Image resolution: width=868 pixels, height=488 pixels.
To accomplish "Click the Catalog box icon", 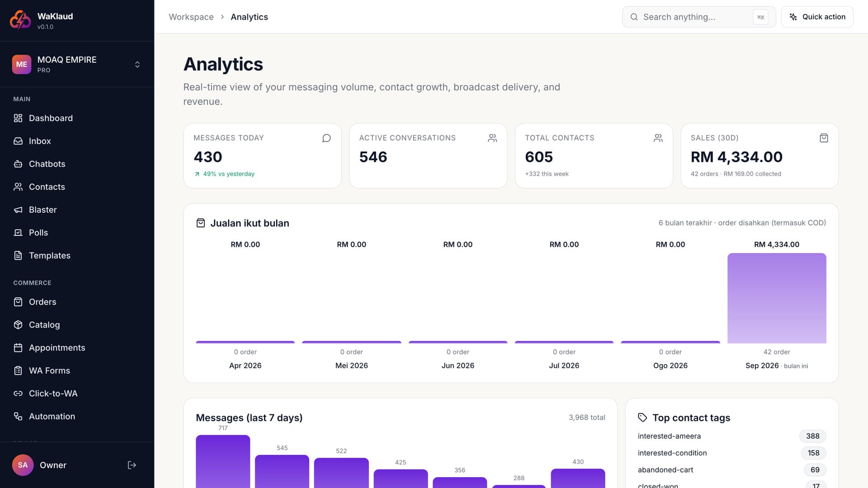I will (x=18, y=325).
